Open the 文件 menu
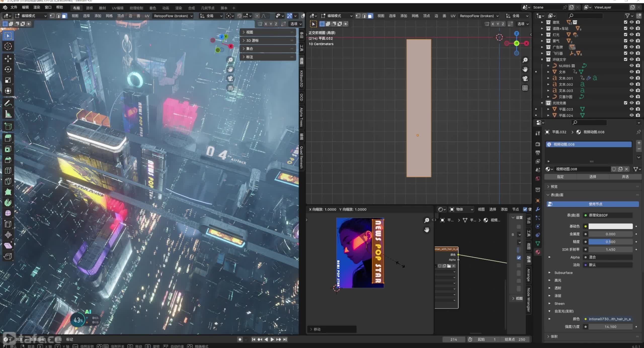 [x=14, y=7]
